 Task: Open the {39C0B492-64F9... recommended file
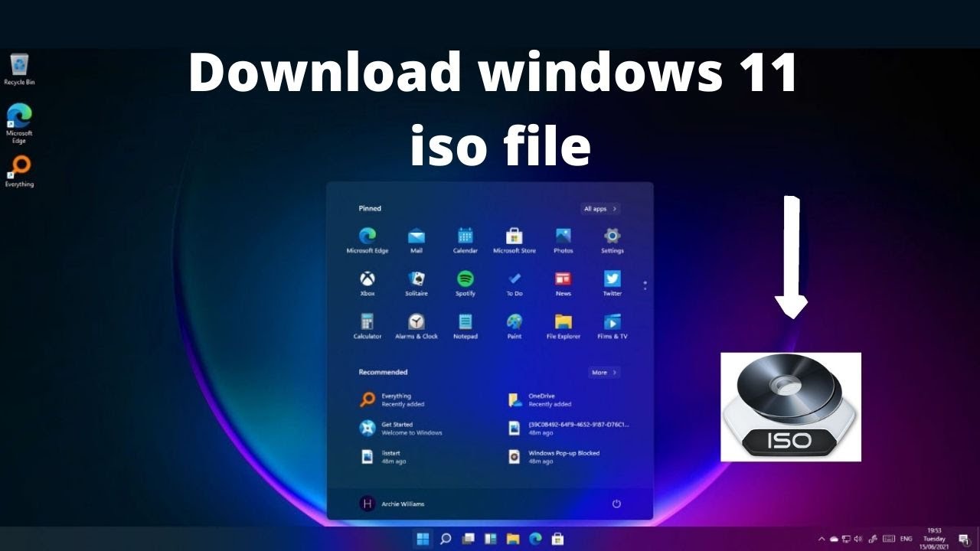pyautogui.click(x=569, y=428)
